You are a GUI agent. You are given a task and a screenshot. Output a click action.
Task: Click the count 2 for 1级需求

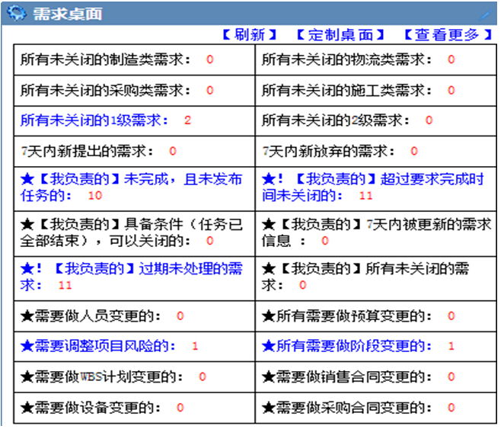(x=188, y=120)
